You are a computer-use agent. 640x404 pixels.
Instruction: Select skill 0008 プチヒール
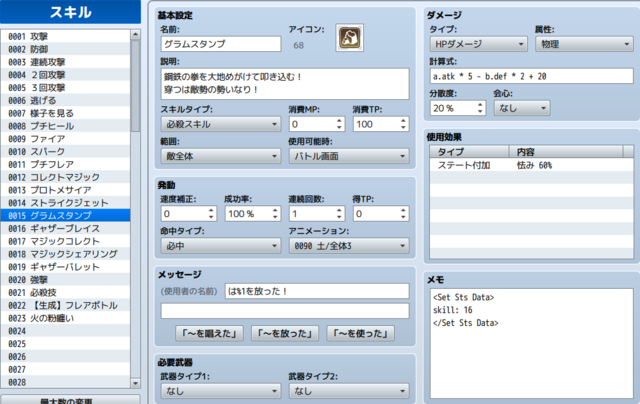[65, 126]
